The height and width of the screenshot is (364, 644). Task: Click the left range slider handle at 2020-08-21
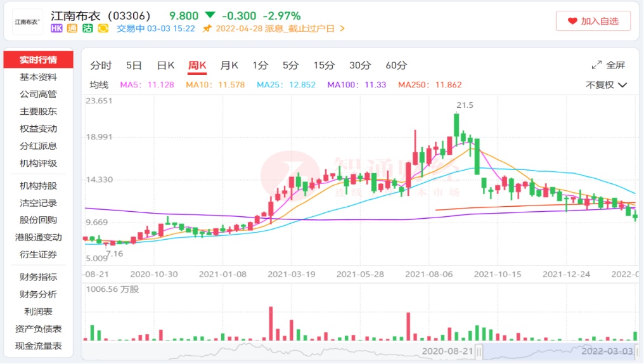click(479, 351)
